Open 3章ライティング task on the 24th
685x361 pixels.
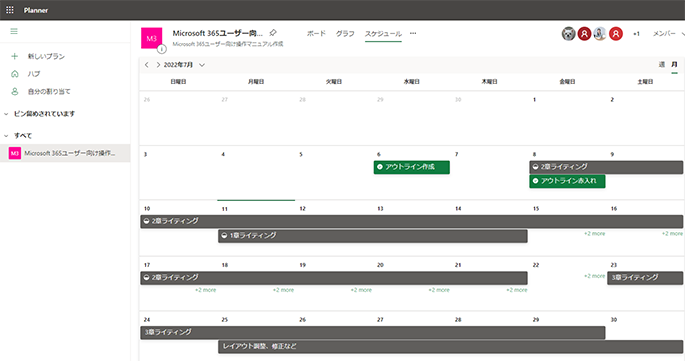(x=373, y=332)
